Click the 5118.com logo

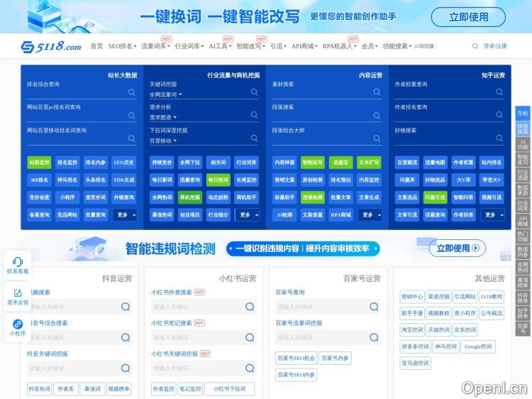pos(51,46)
